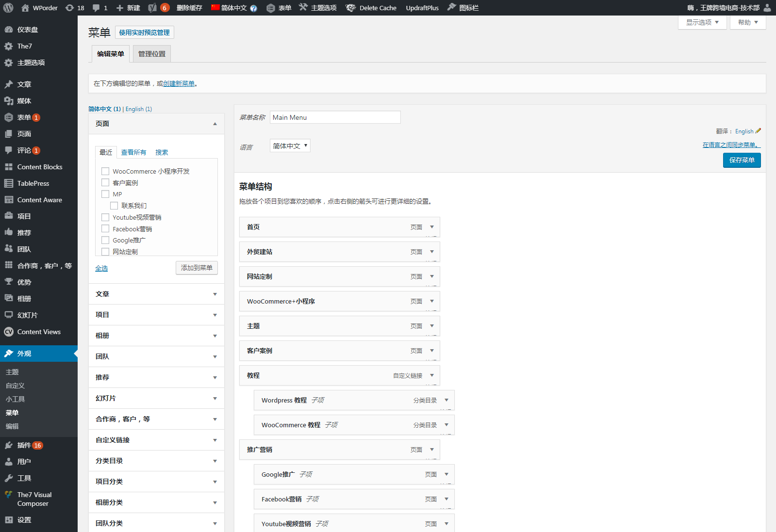Expand the Google推广 sub item settings
The image size is (776, 532).
click(x=446, y=474)
